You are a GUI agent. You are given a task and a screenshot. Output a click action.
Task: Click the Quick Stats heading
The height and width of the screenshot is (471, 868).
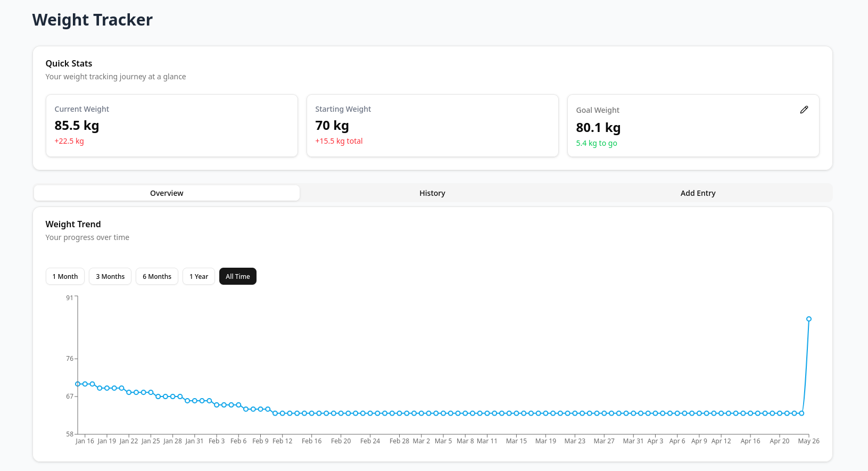[x=69, y=64]
